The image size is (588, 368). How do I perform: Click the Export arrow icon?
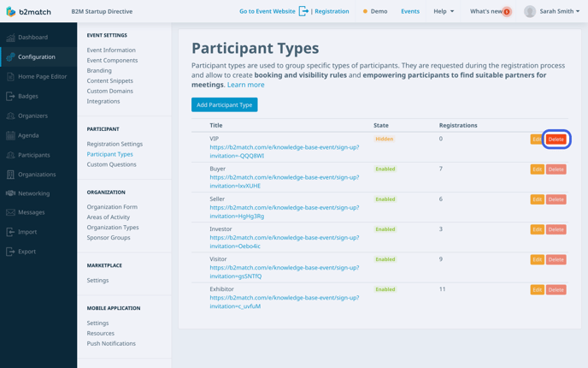10,252
